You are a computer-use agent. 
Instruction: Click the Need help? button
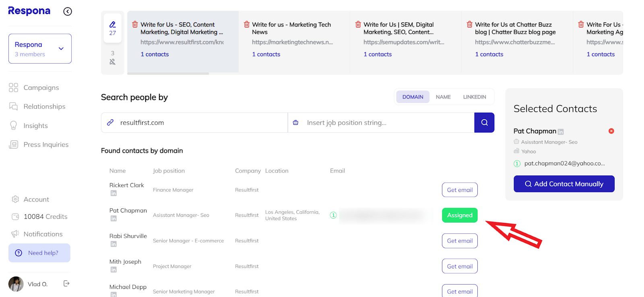click(39, 253)
